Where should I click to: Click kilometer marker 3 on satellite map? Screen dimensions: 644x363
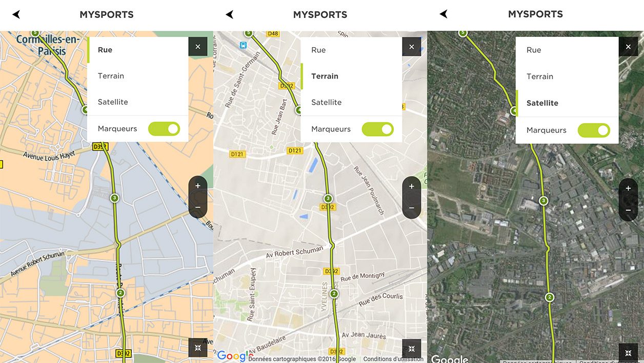click(544, 200)
